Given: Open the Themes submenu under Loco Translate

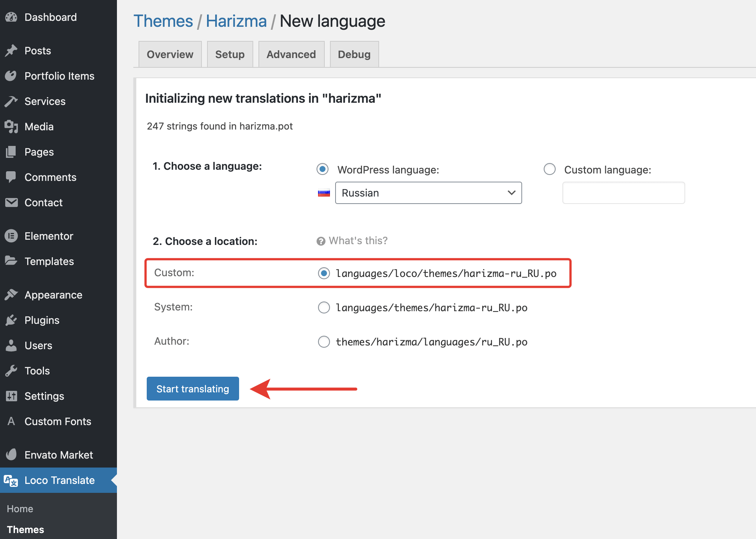Looking at the screenshot, I should pyautogui.click(x=25, y=529).
